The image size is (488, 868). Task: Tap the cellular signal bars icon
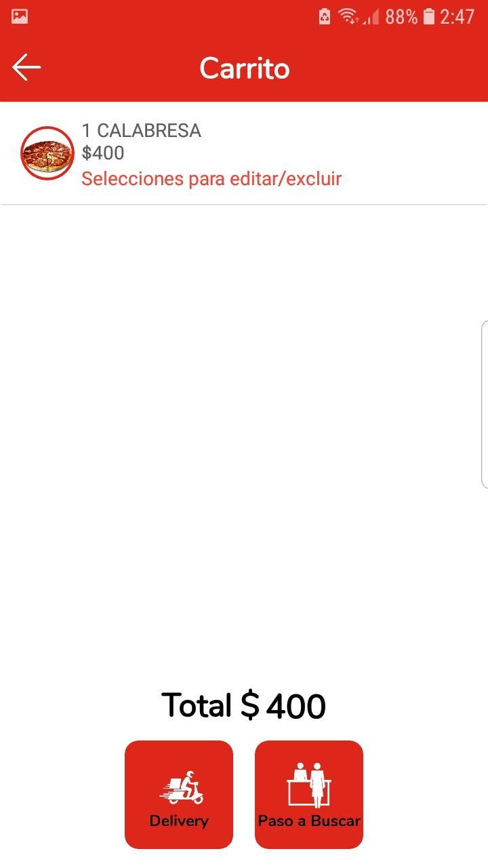point(371,16)
